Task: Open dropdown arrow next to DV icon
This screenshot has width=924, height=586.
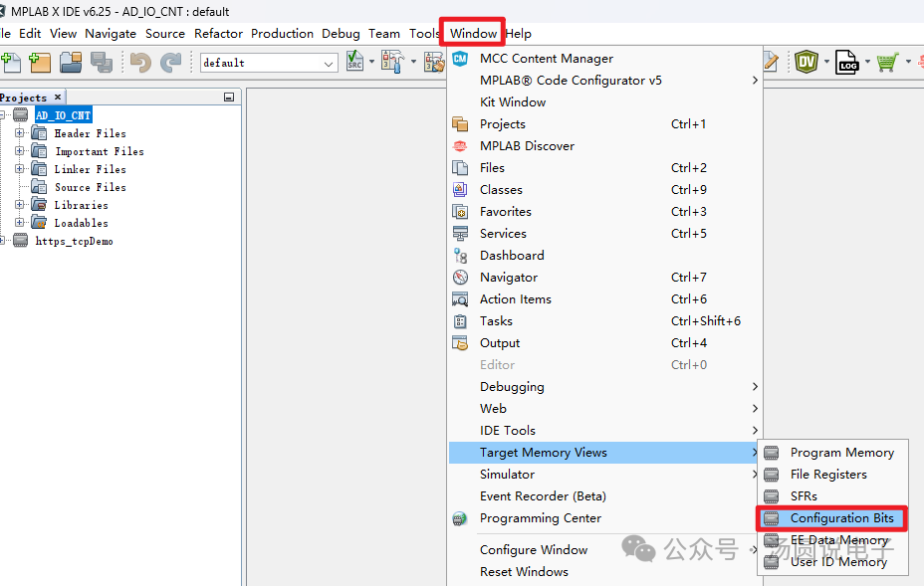Action: pos(826,62)
